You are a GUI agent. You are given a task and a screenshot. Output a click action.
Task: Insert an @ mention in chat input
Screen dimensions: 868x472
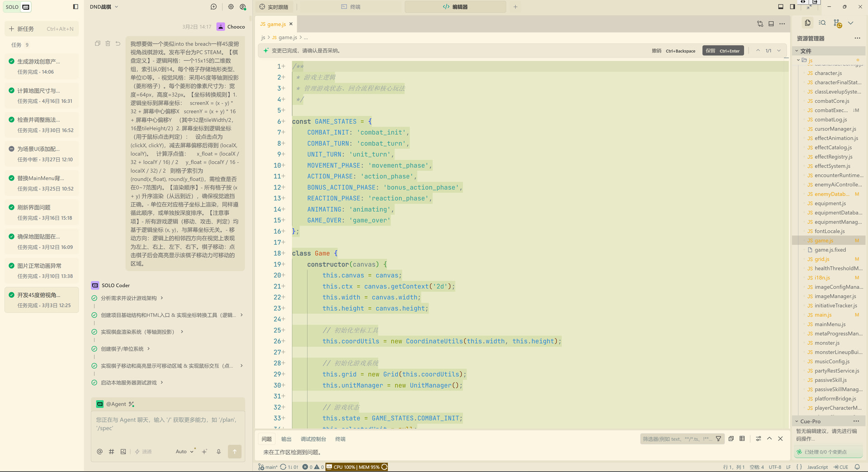coord(99,451)
